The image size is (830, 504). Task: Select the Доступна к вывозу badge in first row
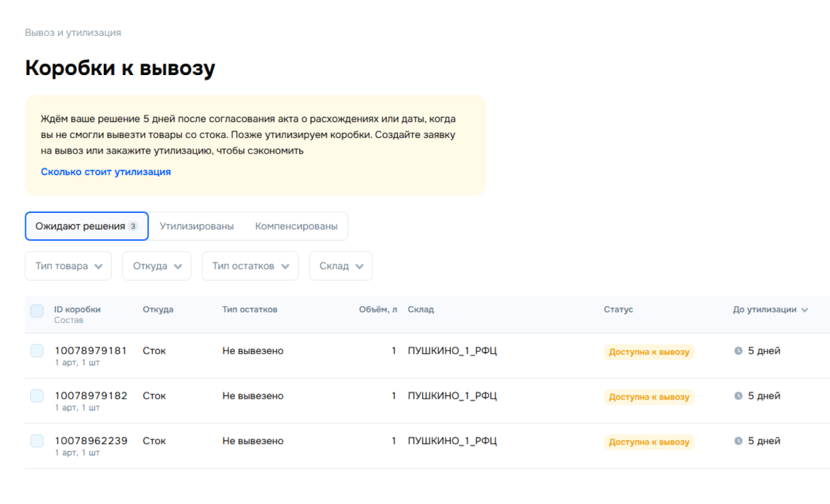[x=649, y=351]
